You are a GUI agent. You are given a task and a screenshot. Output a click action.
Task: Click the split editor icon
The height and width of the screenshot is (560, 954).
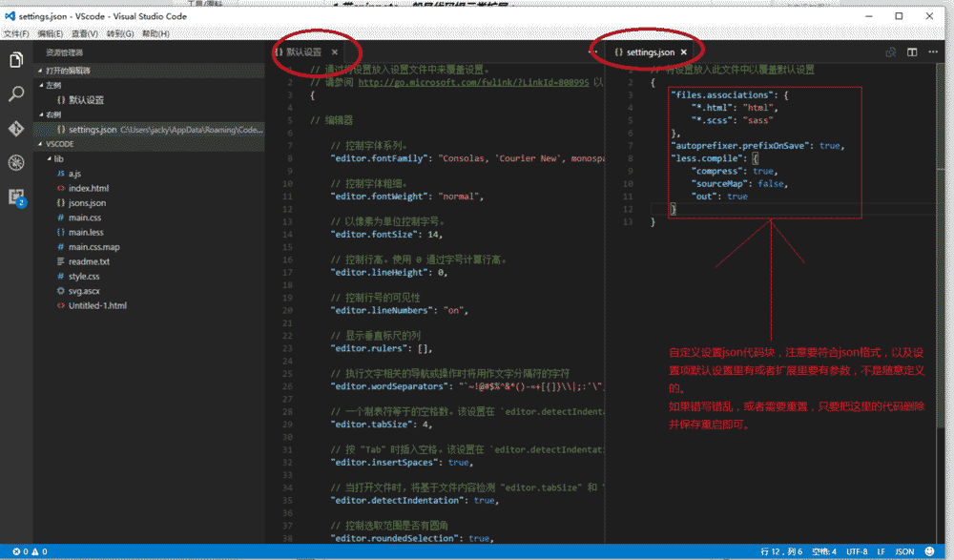[913, 52]
